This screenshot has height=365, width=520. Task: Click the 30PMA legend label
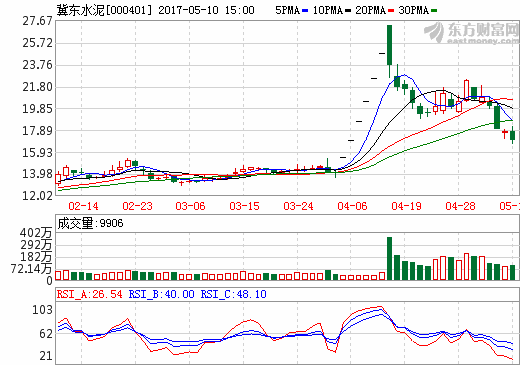(x=413, y=10)
